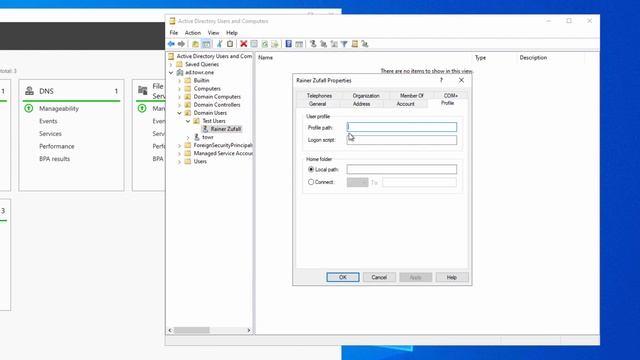Close the Rainer Zufall Properties dialog
This screenshot has width=640, height=360.
pos(461,80)
